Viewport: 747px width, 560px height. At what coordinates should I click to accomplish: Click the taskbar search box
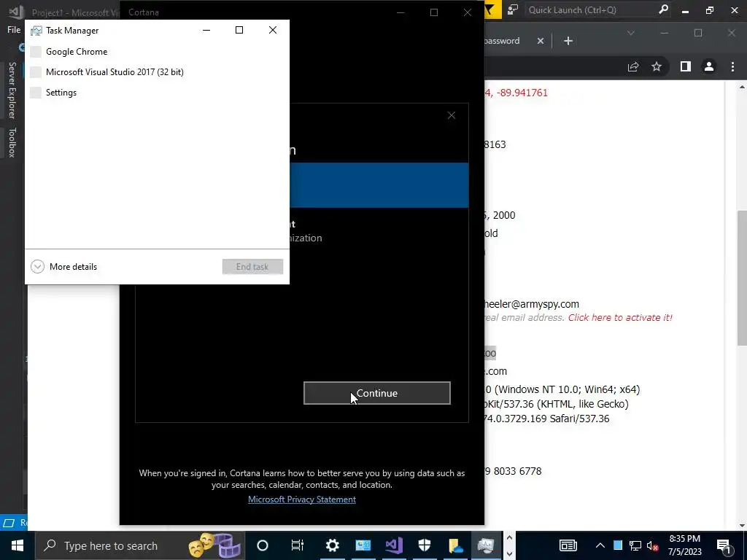tap(140, 545)
